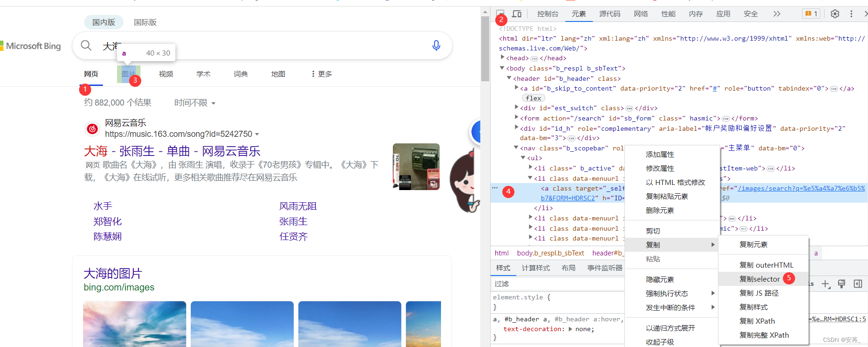Collapse the nav b_scopebar node

517,148
